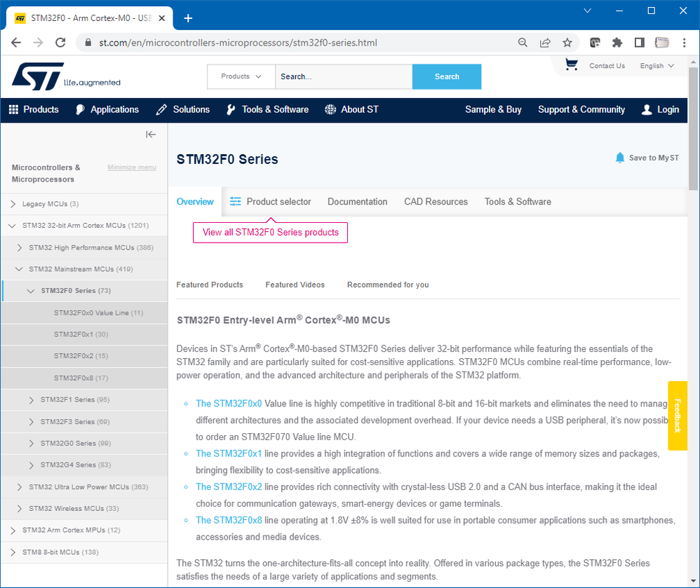Click the share page icon
Screen dimensions: 700x588
(545, 43)
